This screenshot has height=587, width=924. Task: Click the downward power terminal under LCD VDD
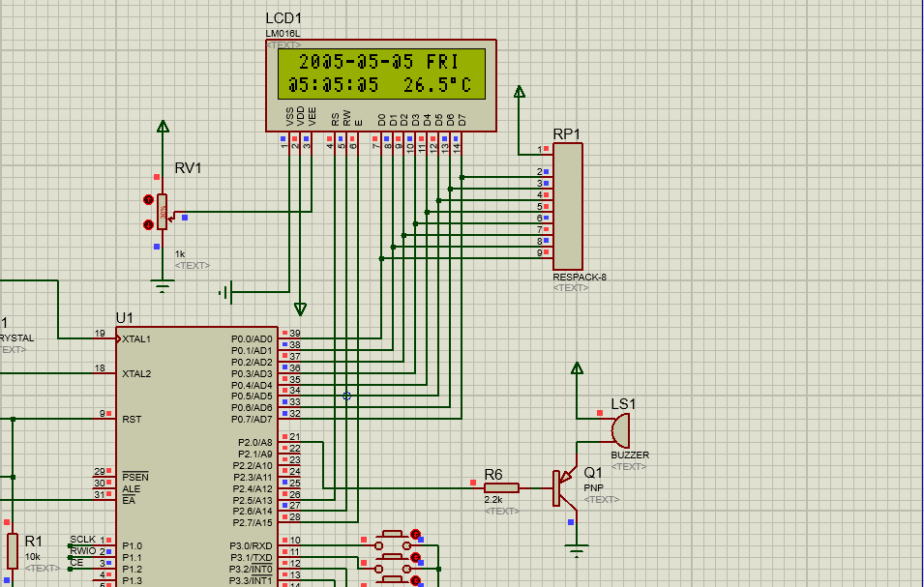300,309
